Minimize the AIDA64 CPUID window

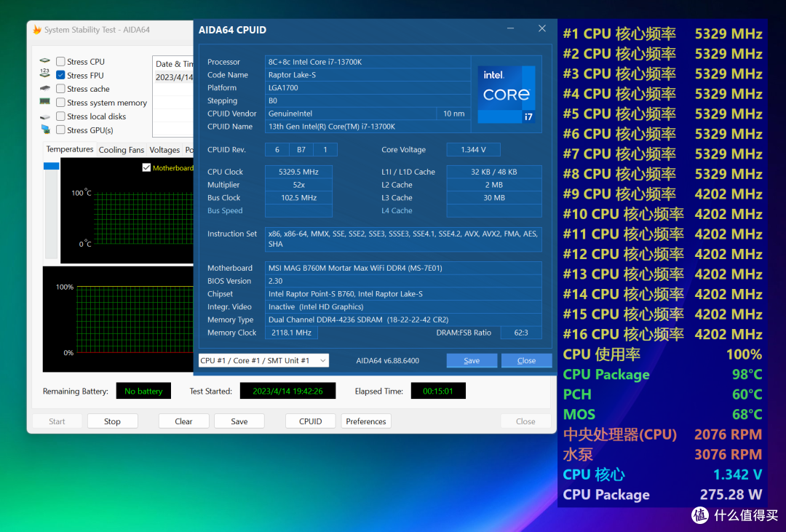510,28
